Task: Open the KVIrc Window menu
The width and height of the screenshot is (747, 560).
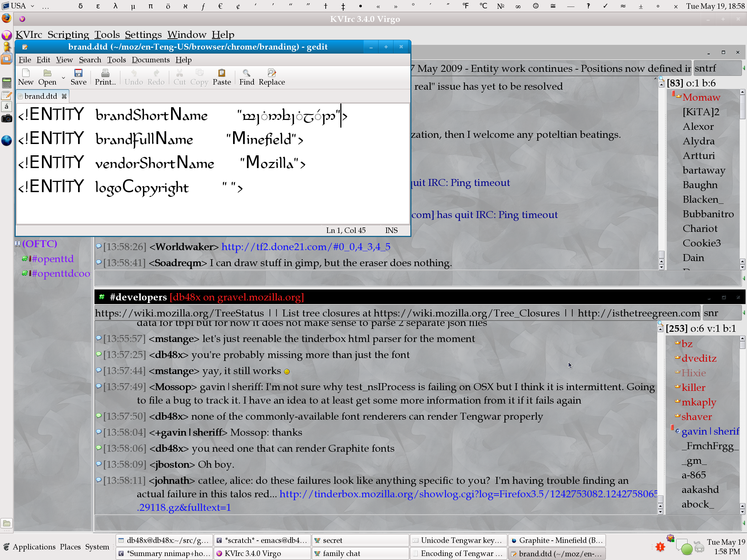Action: [x=187, y=35]
